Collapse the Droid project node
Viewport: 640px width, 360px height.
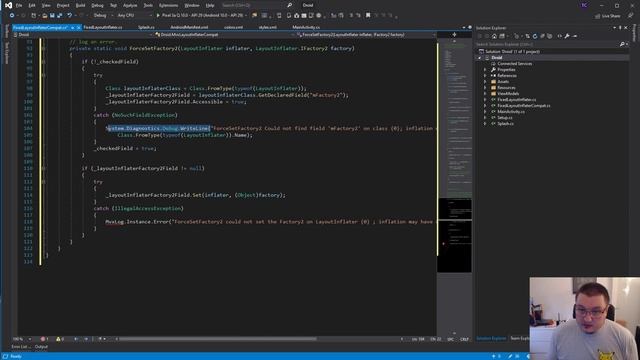pos(480,58)
